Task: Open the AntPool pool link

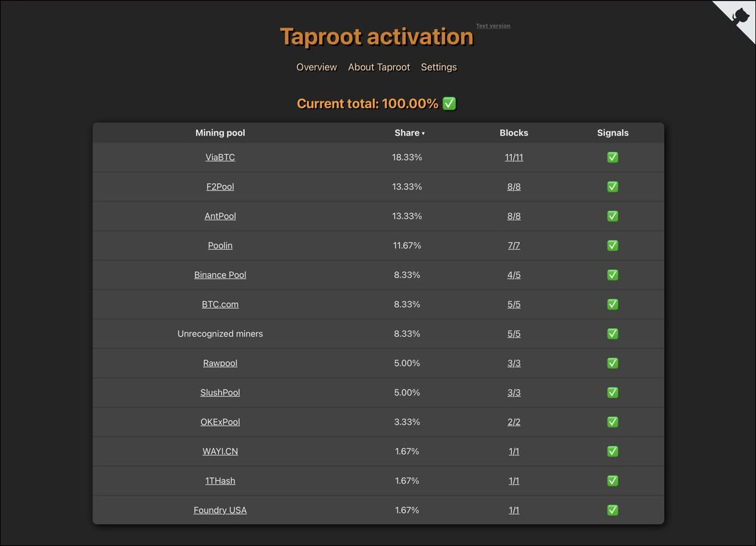Action: coord(220,216)
